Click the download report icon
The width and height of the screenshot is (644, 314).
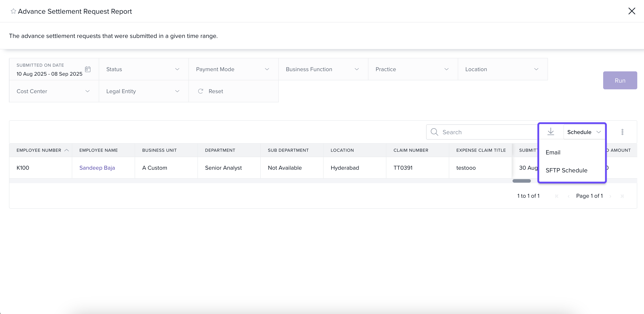(x=550, y=132)
